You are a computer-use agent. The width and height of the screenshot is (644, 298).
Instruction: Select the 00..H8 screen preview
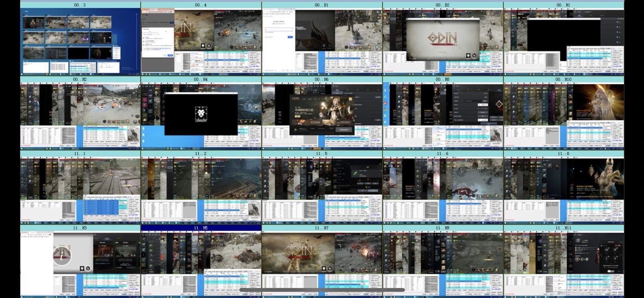443,116
